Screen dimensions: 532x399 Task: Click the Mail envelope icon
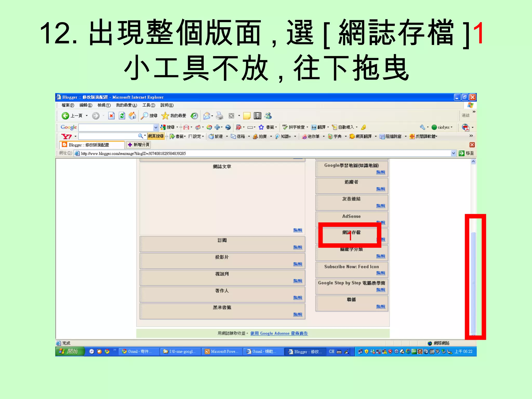[207, 116]
